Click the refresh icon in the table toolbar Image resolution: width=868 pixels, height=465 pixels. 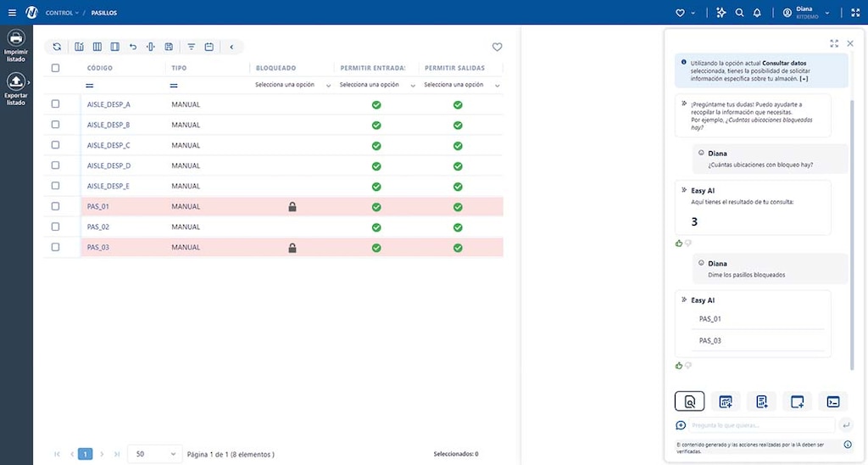[x=57, y=48]
